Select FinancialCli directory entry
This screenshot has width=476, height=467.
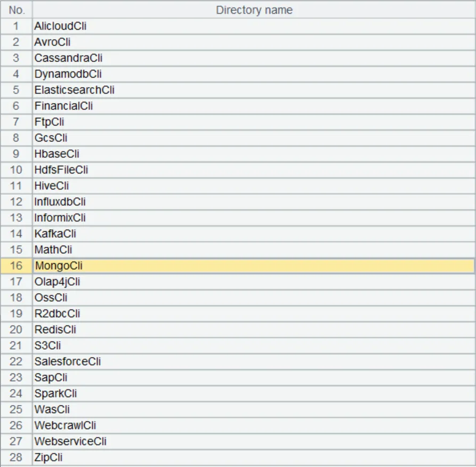[x=254, y=106]
